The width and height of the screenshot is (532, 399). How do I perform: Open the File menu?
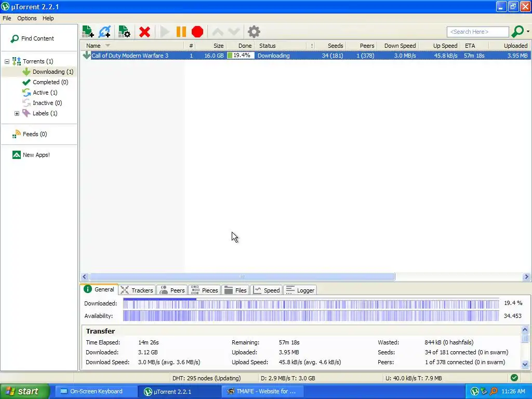7,18
